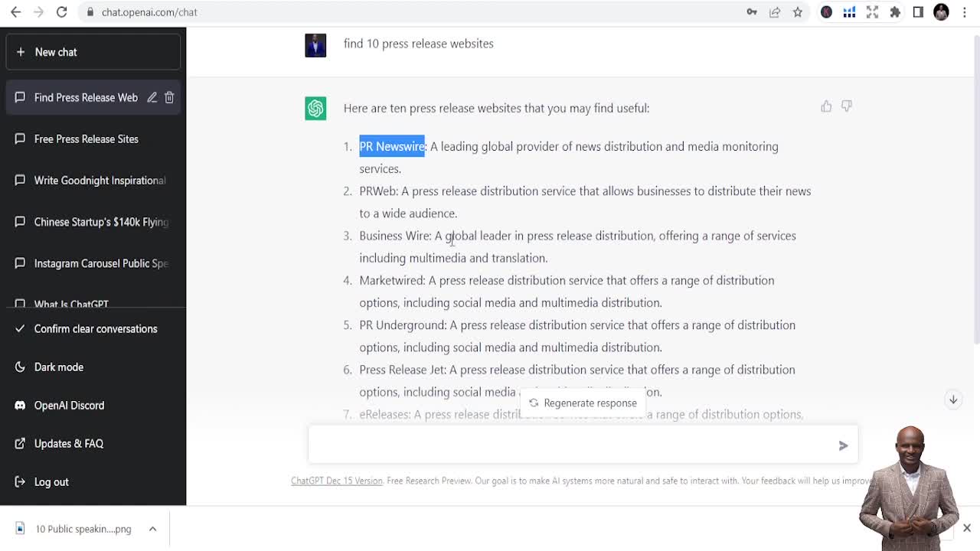980x551 pixels.
Task: Reload the page with refresh icon
Action: (x=62, y=12)
